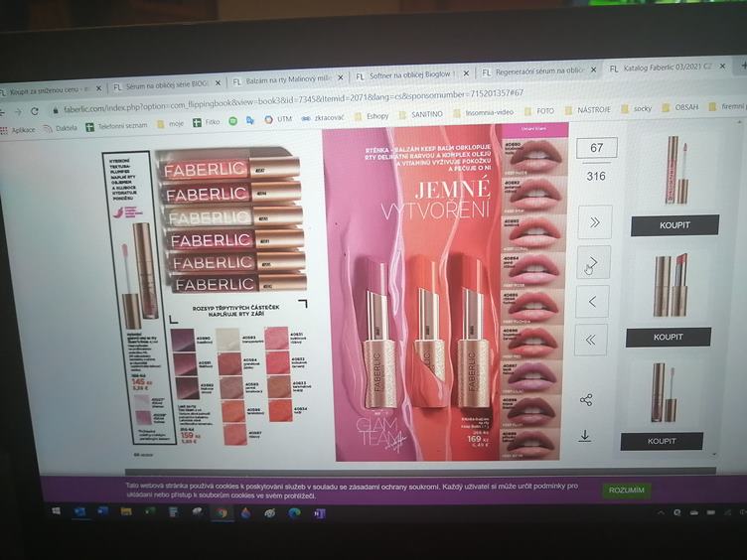The width and height of the screenshot is (747, 560).
Task: Open the first lip gloss product thumbnail
Action: pos(675,169)
